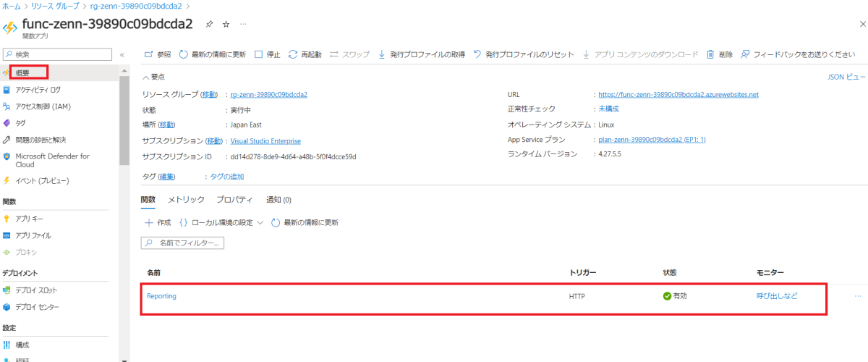The height and width of the screenshot is (362, 868).
Task: Focus the 名前でフィルター input field
Action: 182,243
